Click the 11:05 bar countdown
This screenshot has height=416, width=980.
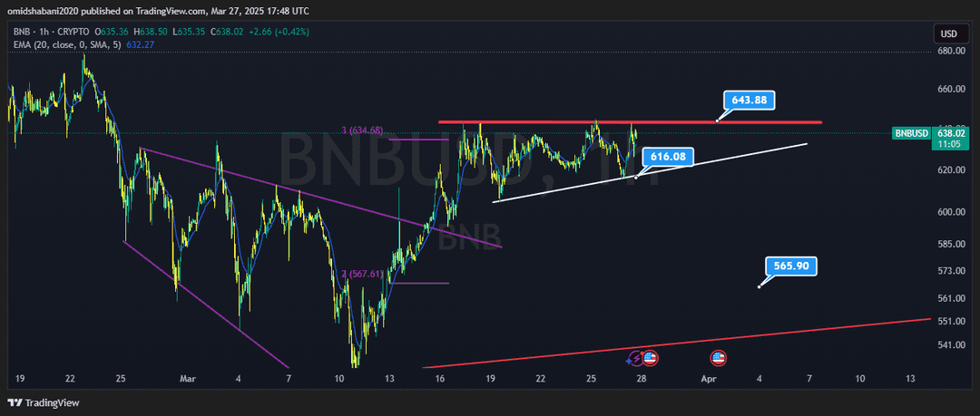tap(947, 144)
